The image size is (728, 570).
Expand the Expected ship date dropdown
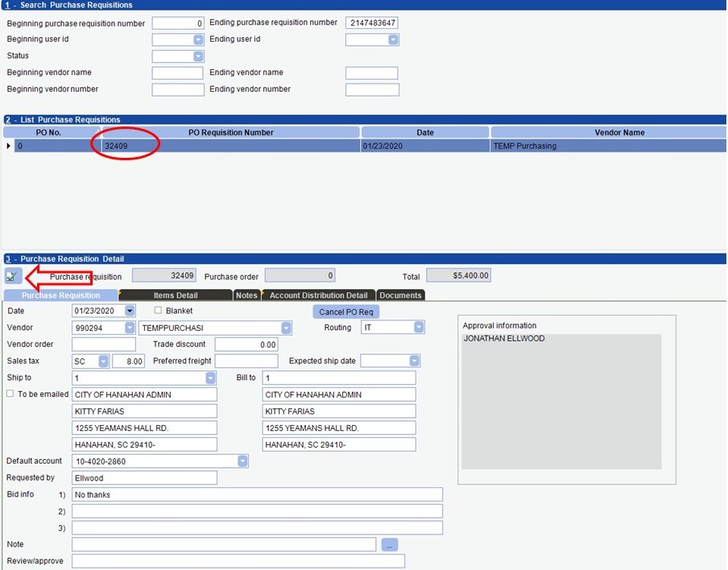415,361
